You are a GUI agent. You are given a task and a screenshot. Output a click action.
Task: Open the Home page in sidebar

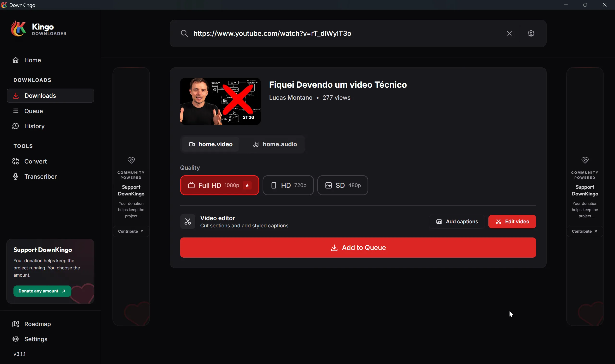[50, 60]
